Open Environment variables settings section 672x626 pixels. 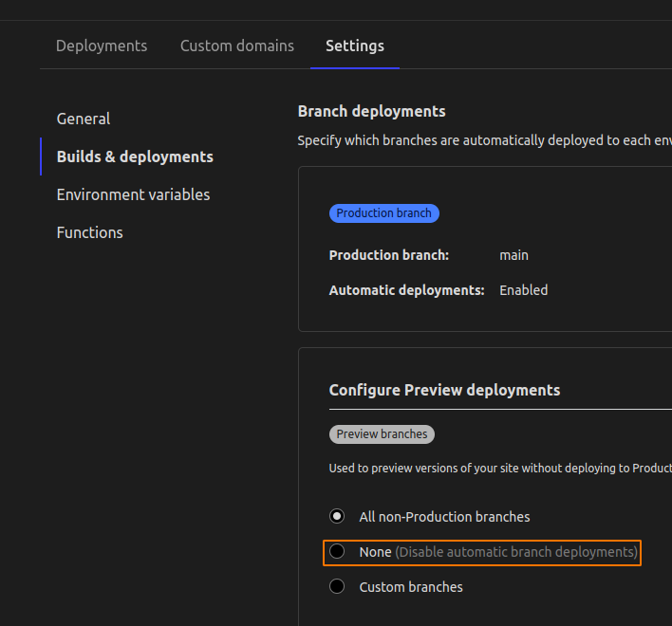(133, 194)
